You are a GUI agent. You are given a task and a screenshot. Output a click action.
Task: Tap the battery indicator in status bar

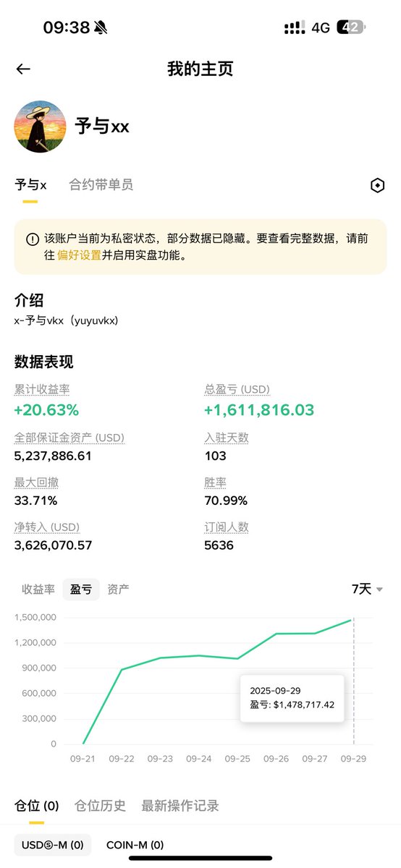[x=353, y=27]
